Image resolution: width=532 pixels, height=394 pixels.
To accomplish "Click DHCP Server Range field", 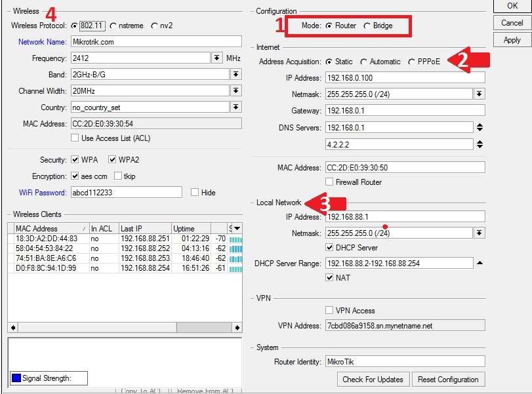I will [x=399, y=263].
